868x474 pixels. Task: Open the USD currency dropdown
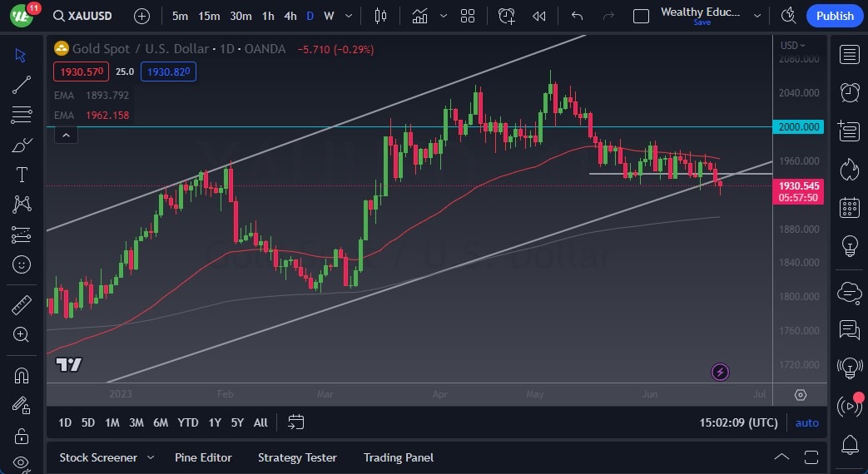click(792, 45)
